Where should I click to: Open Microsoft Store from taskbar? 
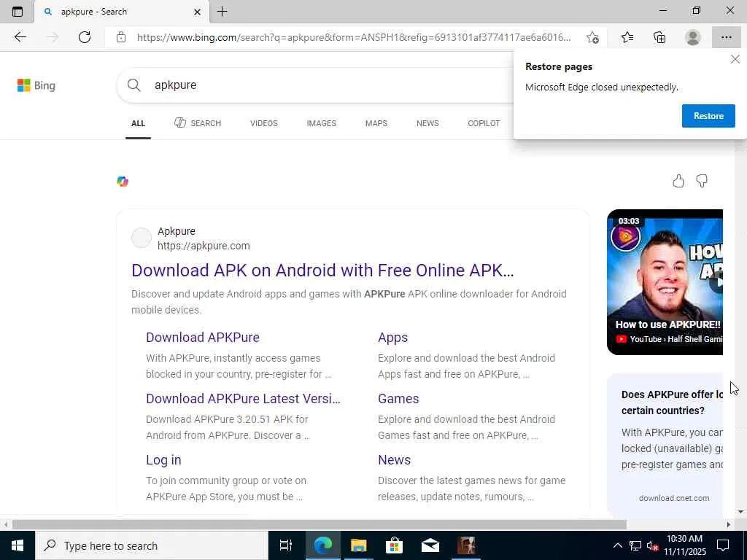(394, 545)
